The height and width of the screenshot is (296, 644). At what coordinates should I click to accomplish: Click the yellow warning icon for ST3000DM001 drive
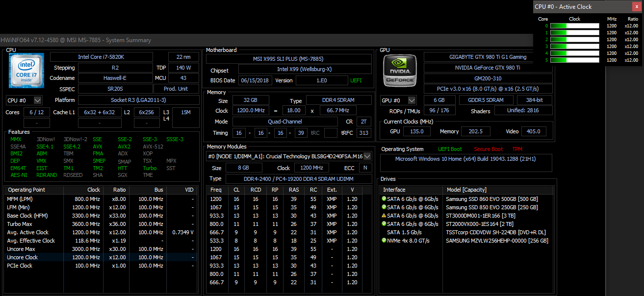[384, 216]
